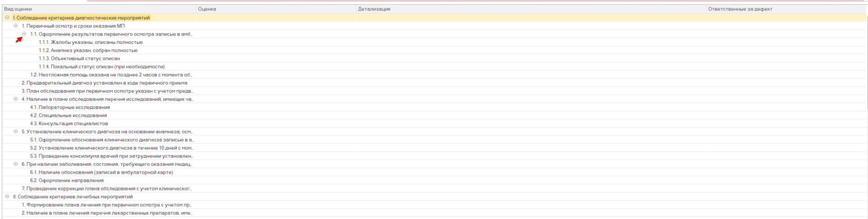Select row 4.3. Консультация специалистов
The image size is (868, 219).
69,123
